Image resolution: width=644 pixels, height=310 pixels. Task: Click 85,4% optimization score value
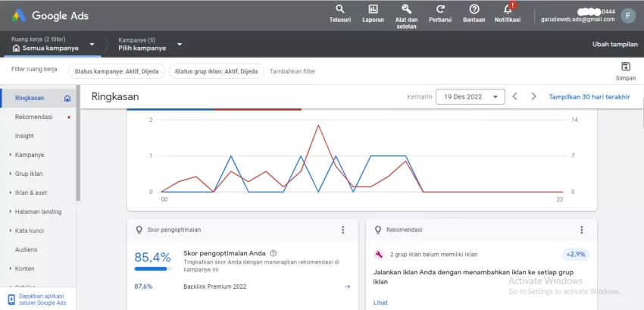(x=152, y=258)
